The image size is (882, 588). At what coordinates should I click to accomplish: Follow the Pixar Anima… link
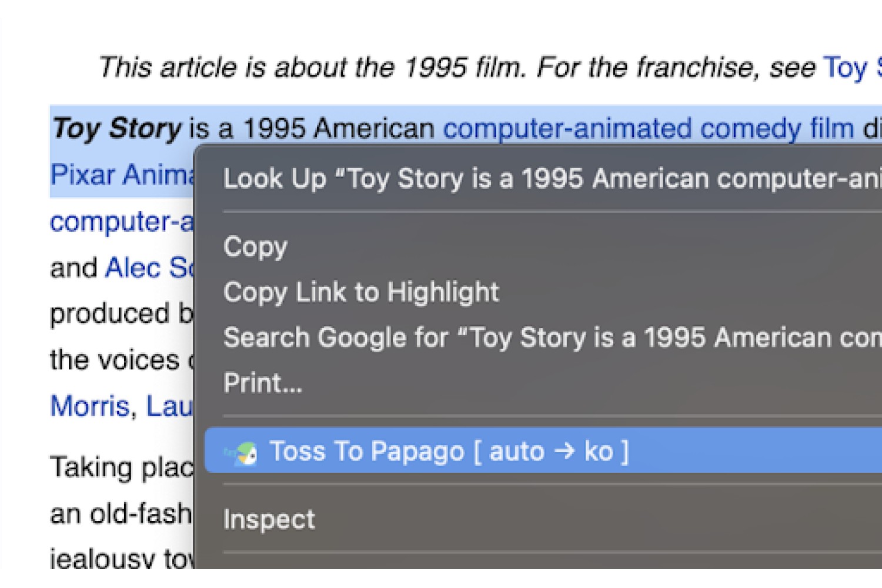122,175
